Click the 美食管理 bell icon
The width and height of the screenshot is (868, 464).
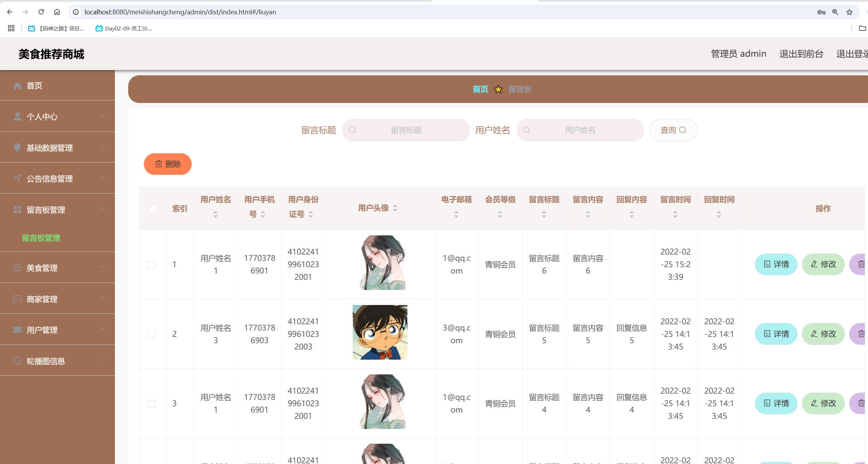coord(17,268)
